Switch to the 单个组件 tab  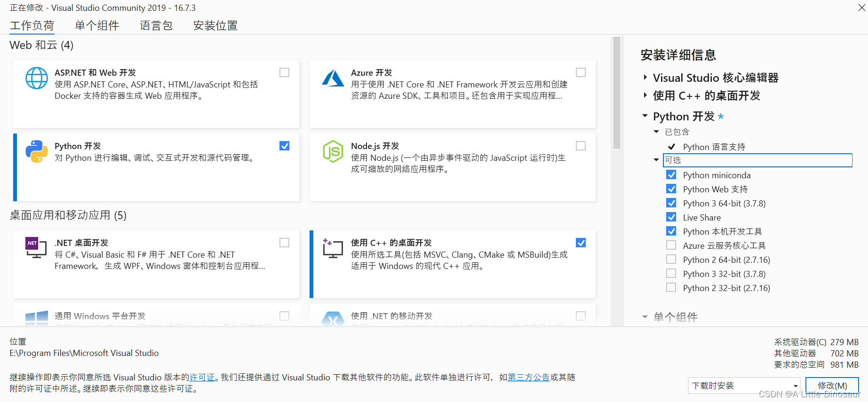[97, 25]
